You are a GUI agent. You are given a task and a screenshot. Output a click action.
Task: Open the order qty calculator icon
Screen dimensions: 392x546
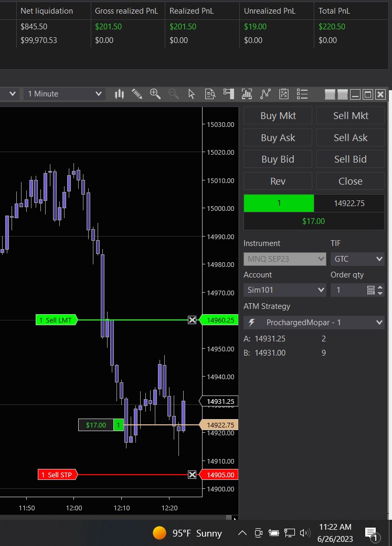tap(370, 290)
